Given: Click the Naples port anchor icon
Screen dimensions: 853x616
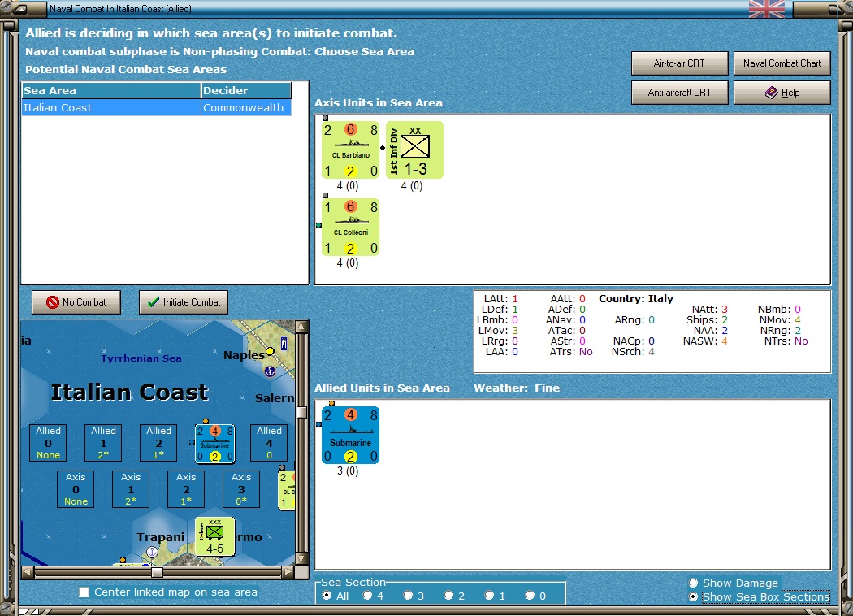Looking at the screenshot, I should 269,371.
